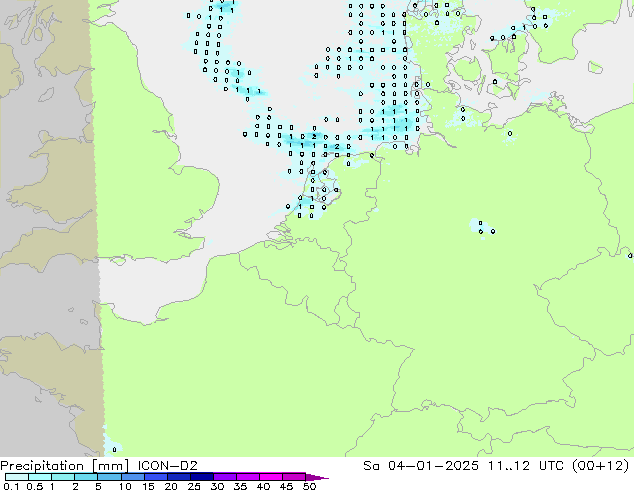Click the 0.1 to 0.5 mm legend swatch

click(17, 477)
